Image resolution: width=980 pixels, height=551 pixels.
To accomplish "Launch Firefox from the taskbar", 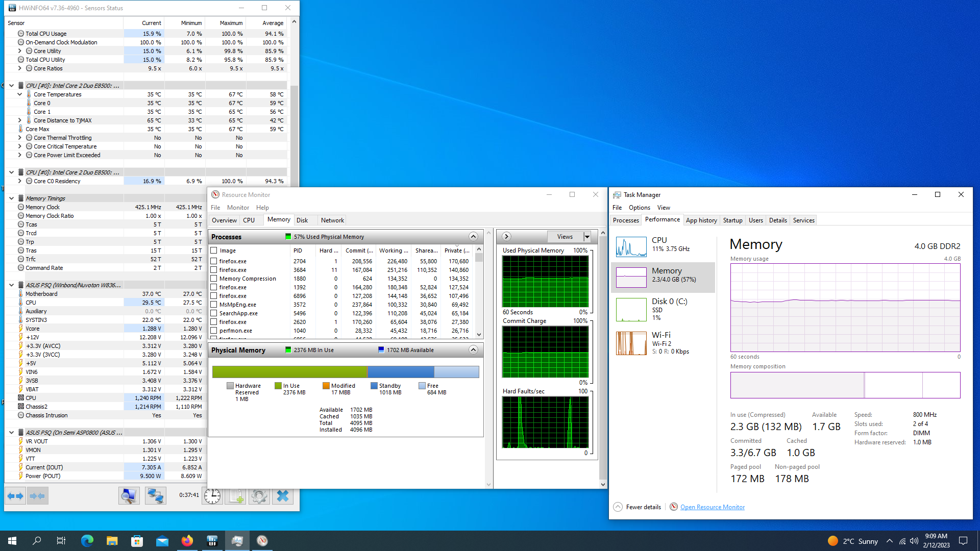I will click(187, 541).
